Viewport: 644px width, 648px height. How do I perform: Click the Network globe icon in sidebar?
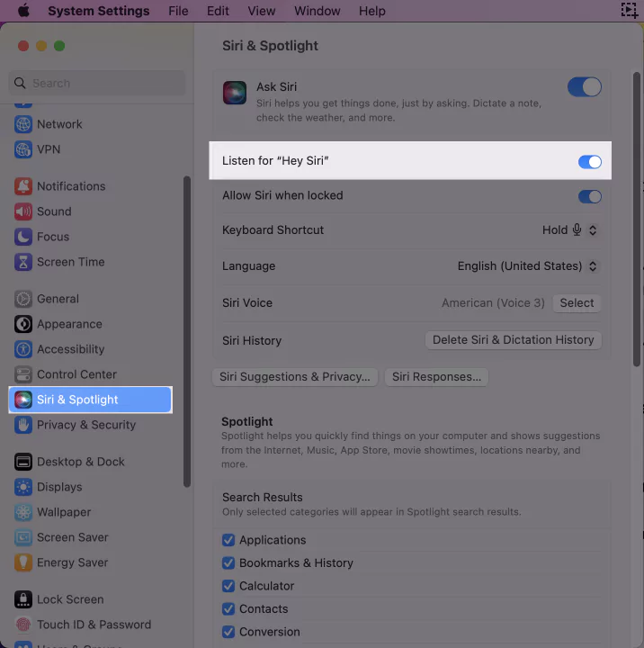(23, 124)
